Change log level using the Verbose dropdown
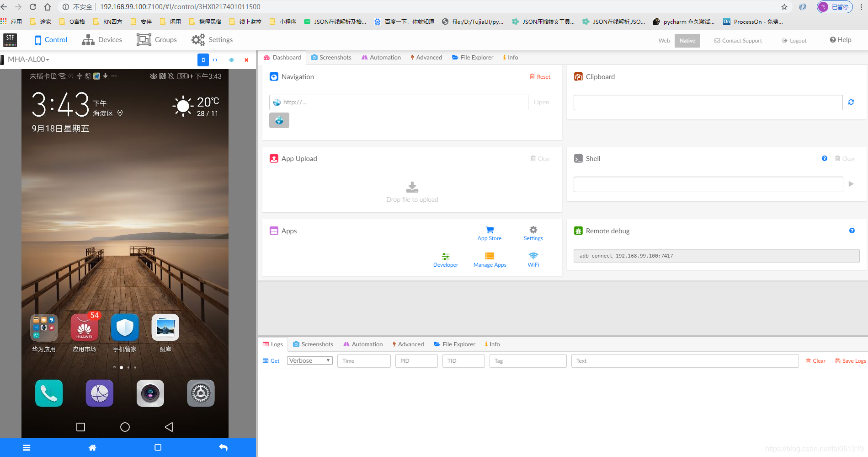This screenshot has height=457, width=868. [309, 360]
